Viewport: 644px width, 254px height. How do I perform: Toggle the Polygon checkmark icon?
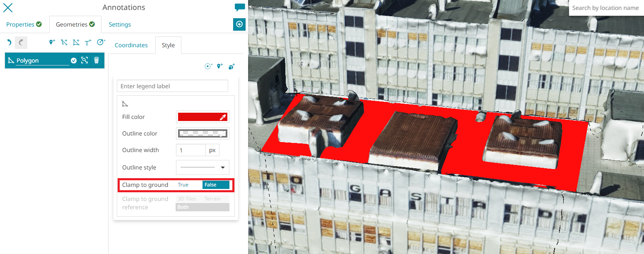click(x=74, y=60)
